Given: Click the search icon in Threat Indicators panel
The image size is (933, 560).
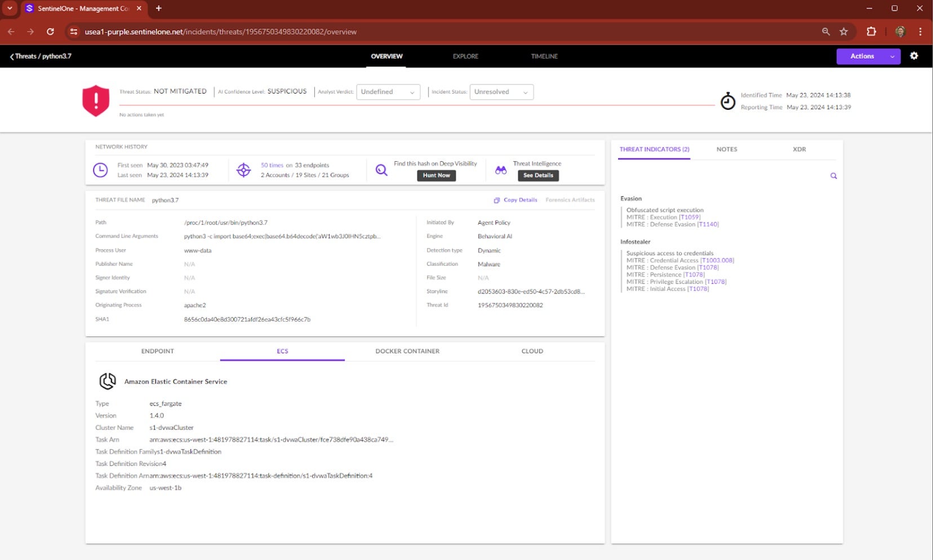Looking at the screenshot, I should click(833, 176).
